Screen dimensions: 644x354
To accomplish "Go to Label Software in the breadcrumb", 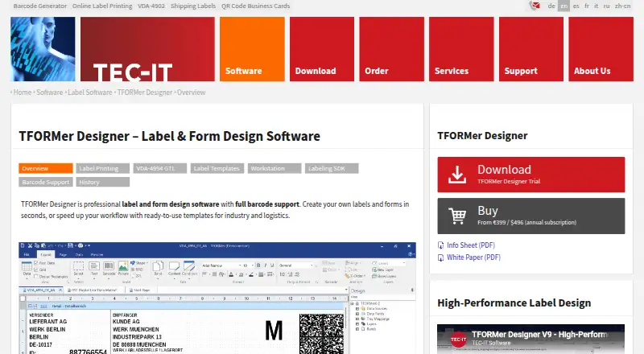I will click(x=90, y=93).
